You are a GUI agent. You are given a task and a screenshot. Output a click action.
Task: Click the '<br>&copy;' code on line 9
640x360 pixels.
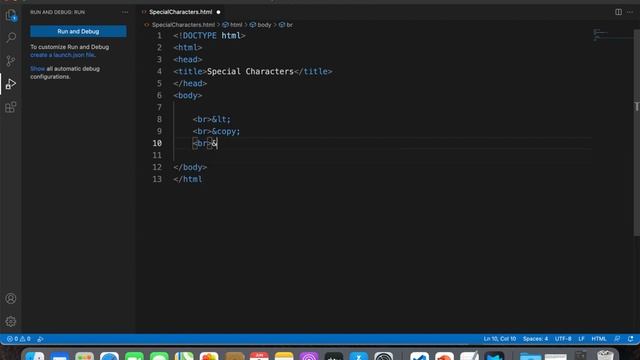pyautogui.click(x=217, y=131)
